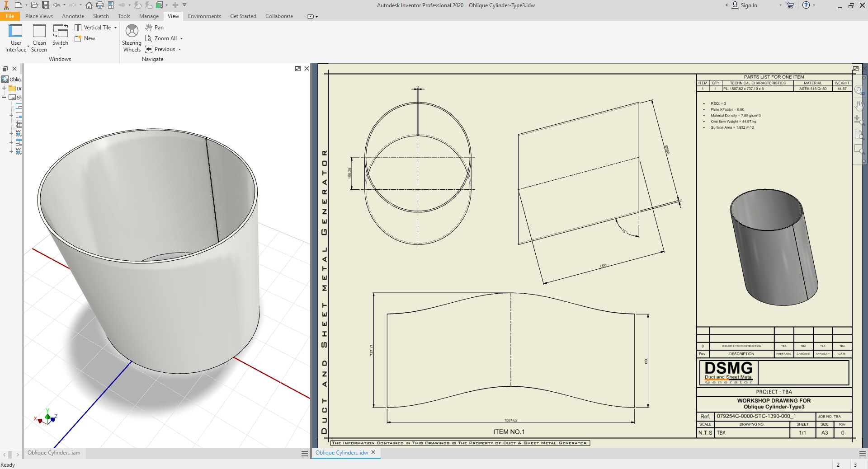The height and width of the screenshot is (469, 868).
Task: Click the Save icon in quick access toolbar
Action: [x=46, y=5]
